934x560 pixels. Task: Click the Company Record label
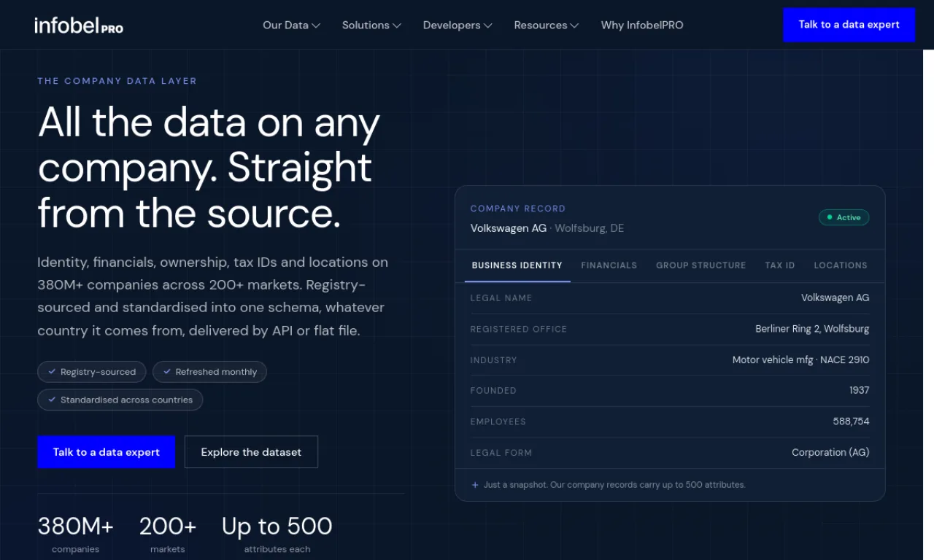tap(518, 209)
